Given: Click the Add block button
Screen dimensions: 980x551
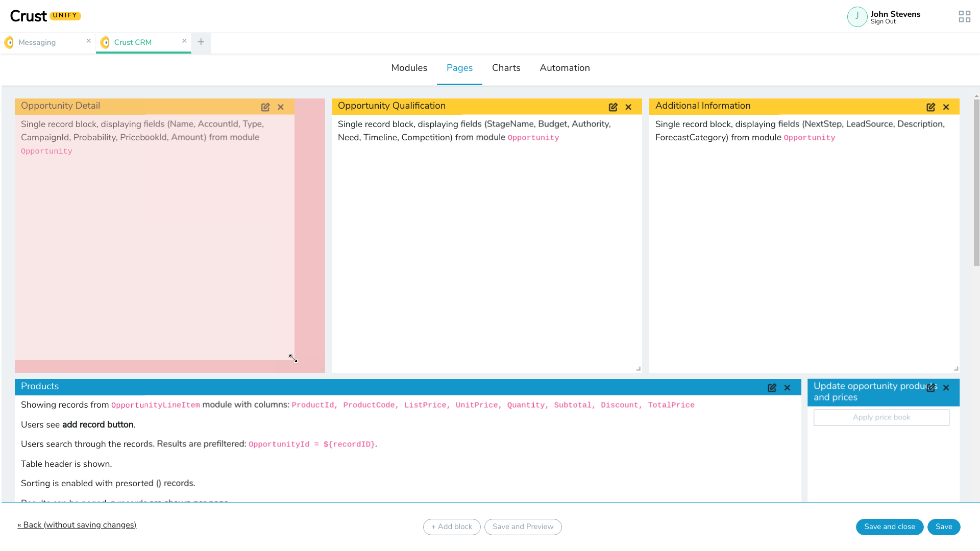Looking at the screenshot, I should [452, 527].
